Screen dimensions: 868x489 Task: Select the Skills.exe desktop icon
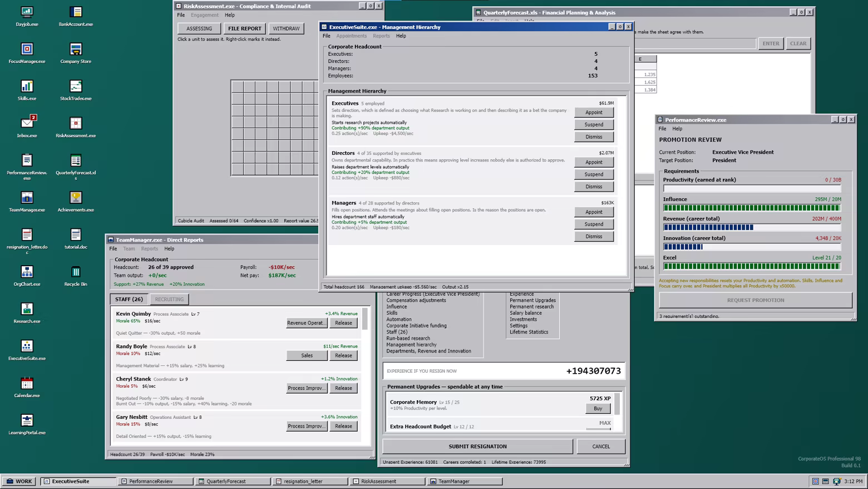coord(27,90)
